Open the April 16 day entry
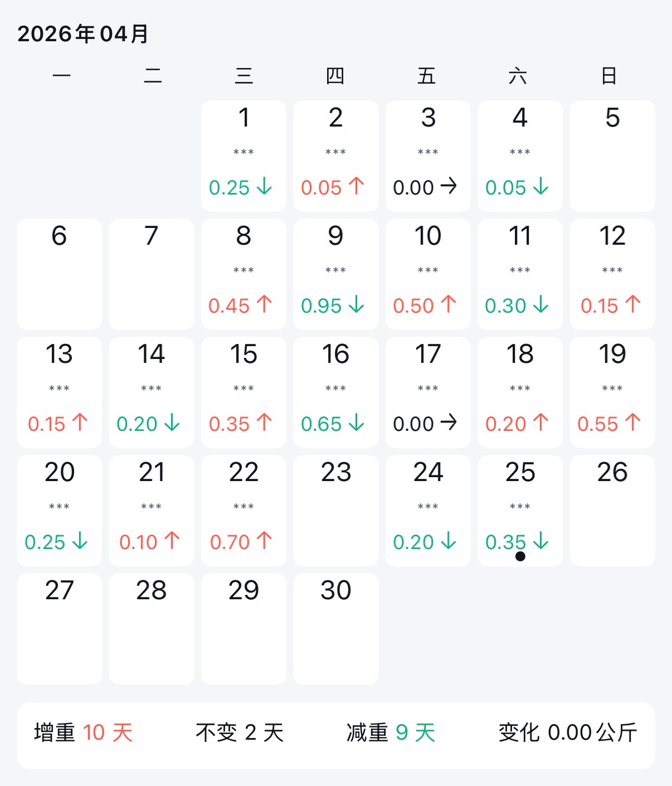The width and height of the screenshot is (672, 786). [x=336, y=392]
